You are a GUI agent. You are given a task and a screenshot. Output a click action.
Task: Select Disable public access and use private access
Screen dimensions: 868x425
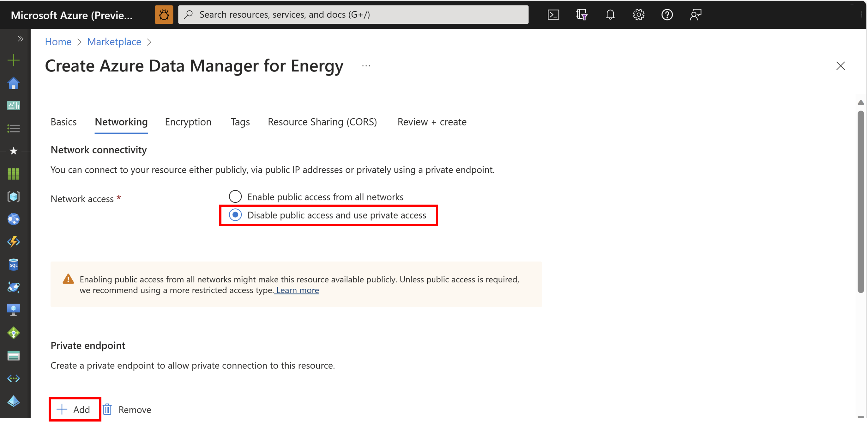(235, 215)
